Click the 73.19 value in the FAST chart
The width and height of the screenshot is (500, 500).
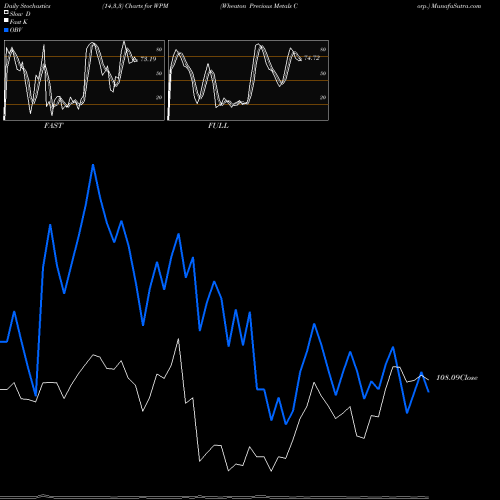pyautogui.click(x=148, y=59)
